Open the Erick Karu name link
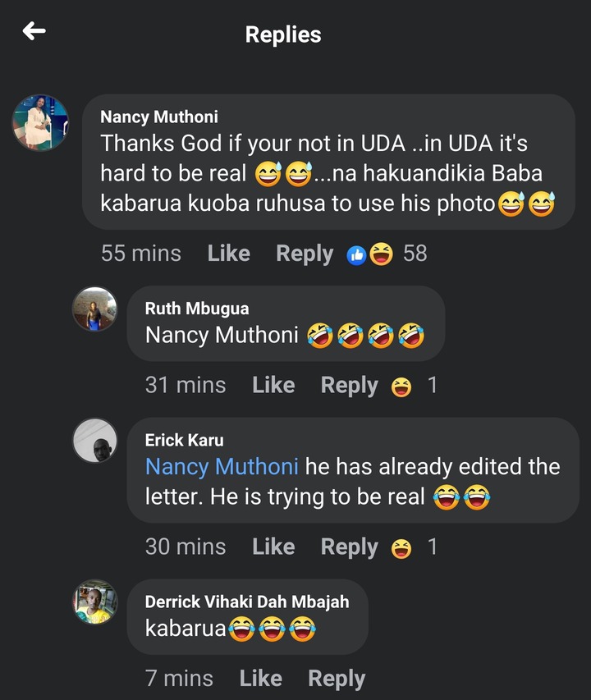The height and width of the screenshot is (700, 591). point(185,440)
